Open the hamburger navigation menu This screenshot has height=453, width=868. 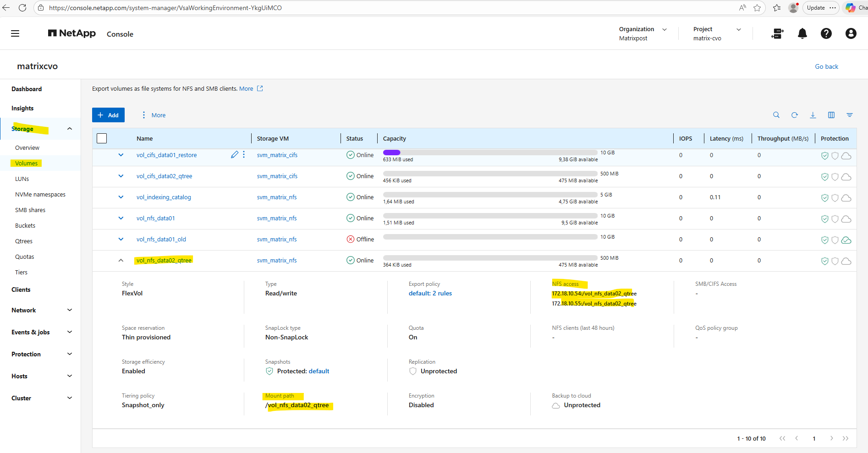pyautogui.click(x=15, y=33)
